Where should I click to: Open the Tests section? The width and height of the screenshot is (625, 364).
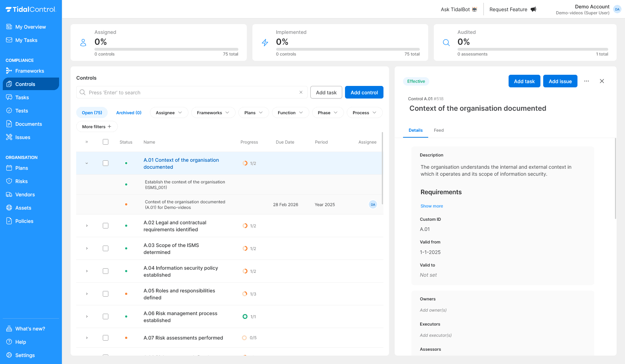(x=21, y=110)
